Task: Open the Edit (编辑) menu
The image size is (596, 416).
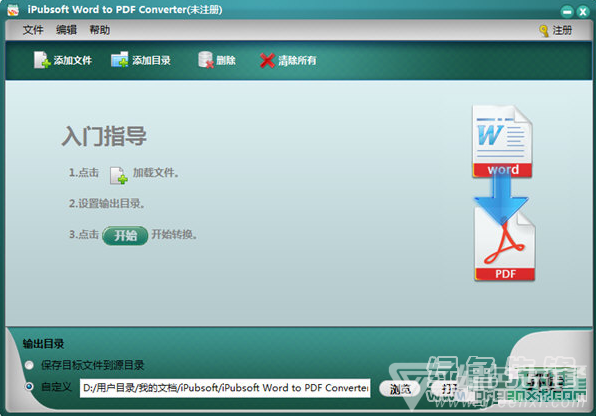Action: (x=66, y=30)
